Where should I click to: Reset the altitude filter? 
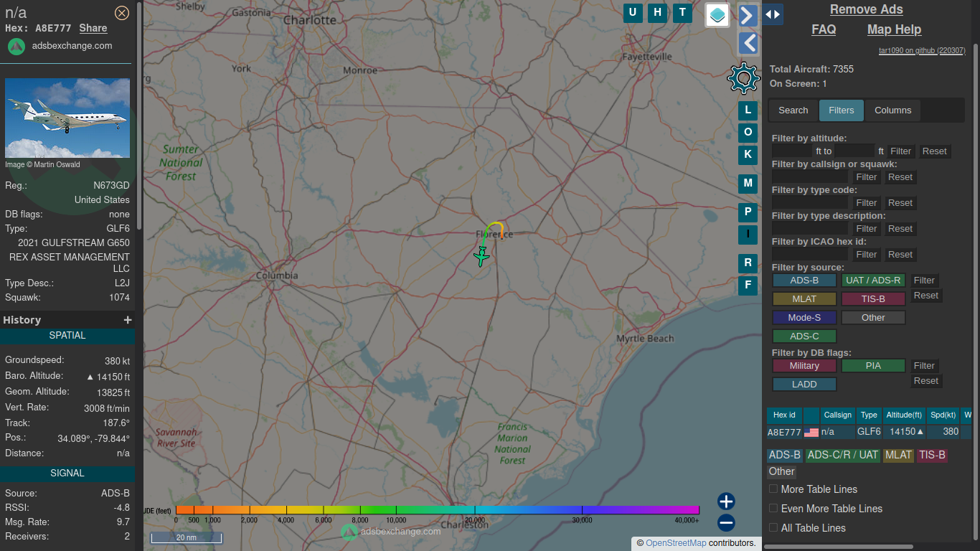pos(935,151)
